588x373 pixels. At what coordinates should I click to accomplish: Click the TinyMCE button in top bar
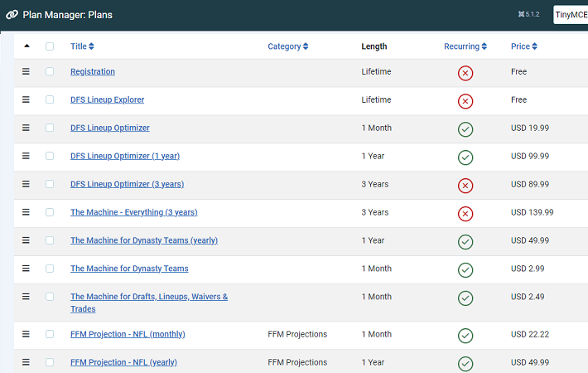click(x=571, y=15)
